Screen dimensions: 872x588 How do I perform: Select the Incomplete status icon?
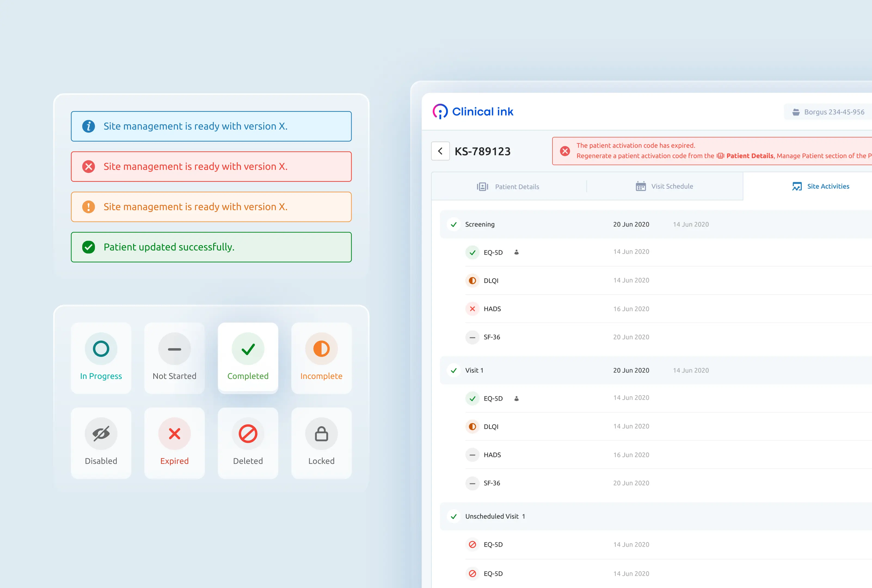click(x=321, y=348)
